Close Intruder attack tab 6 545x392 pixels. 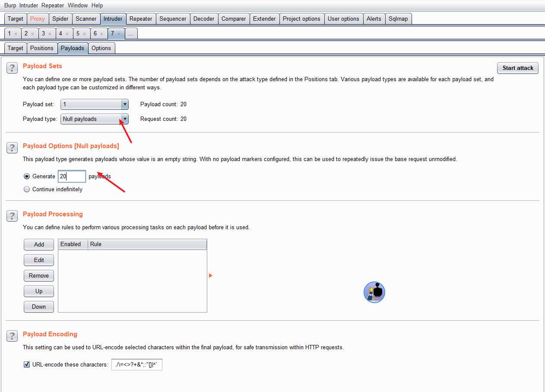click(x=101, y=34)
